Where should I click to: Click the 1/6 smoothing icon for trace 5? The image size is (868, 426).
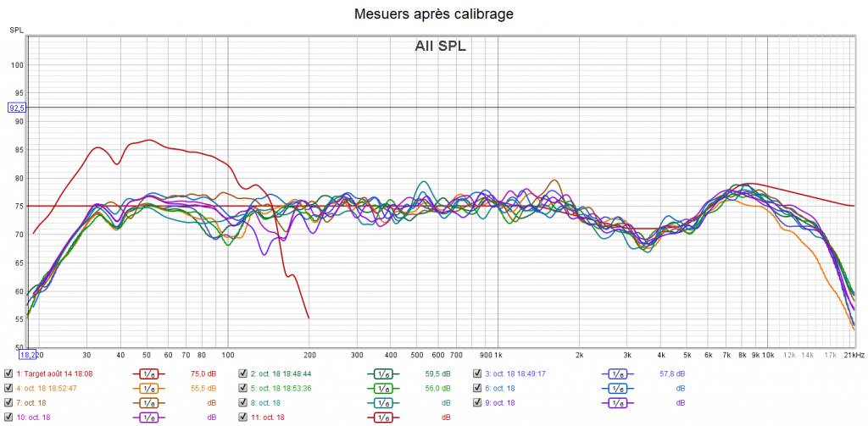point(383,388)
